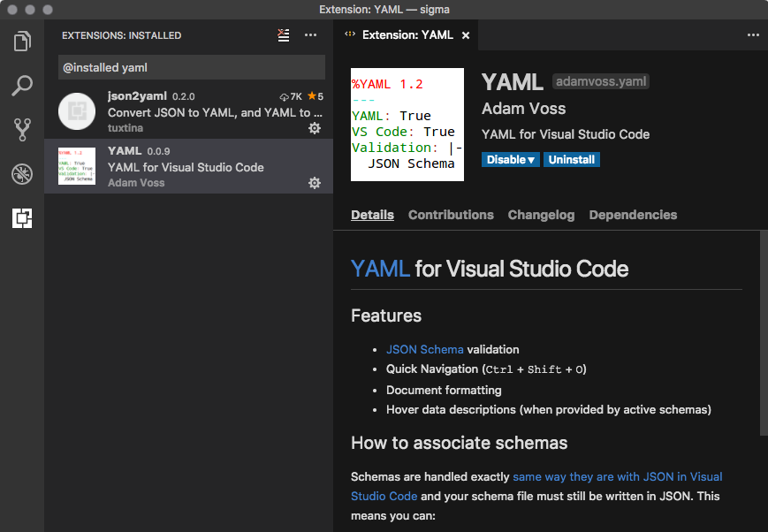Follow the JSON Schema link

[x=424, y=349]
